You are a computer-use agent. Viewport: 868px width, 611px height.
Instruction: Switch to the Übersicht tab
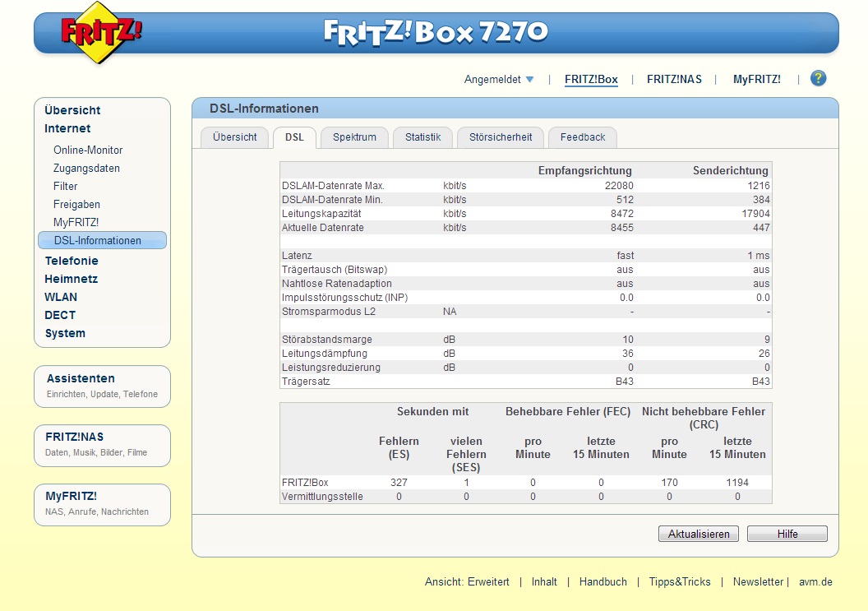click(234, 137)
